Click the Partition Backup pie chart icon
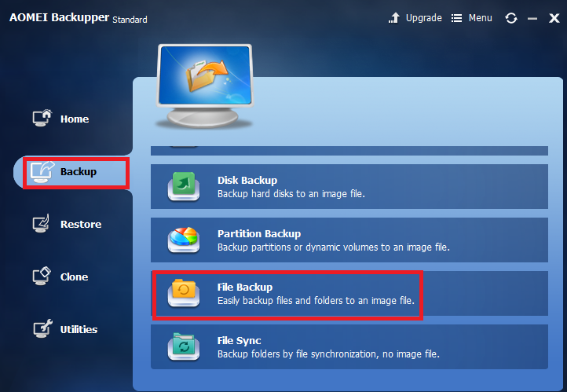Viewport: 567px width, 392px height. [184, 240]
